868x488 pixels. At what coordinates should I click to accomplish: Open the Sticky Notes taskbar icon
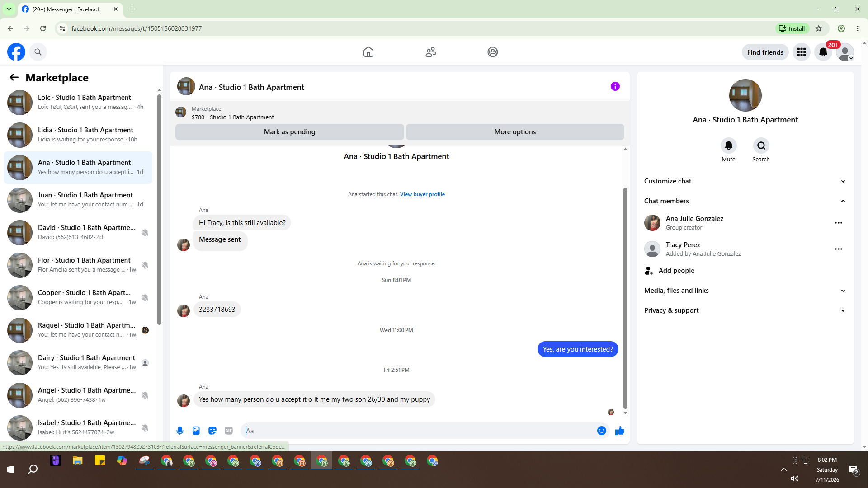[x=100, y=461]
